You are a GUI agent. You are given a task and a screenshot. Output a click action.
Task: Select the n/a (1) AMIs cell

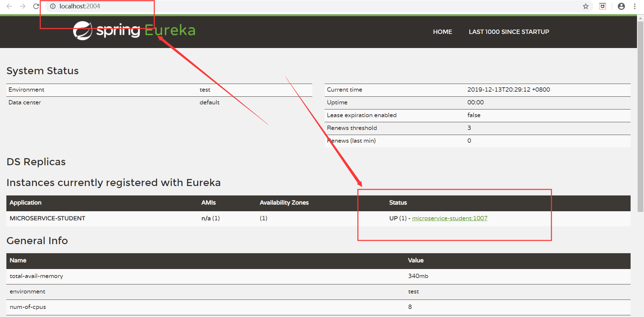[210, 218]
